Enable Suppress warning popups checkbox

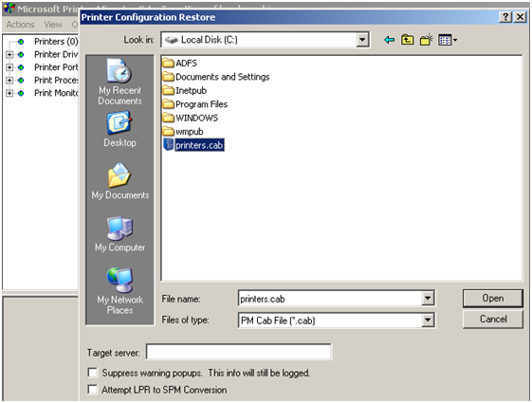(92, 373)
